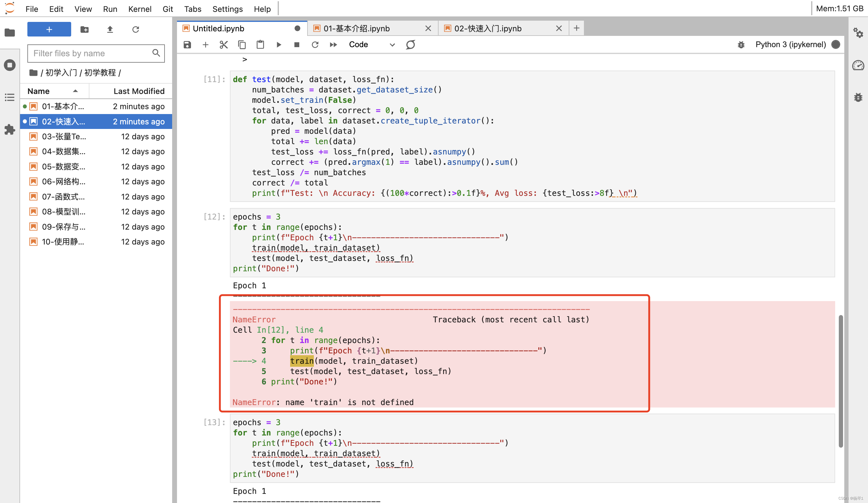Screen dimensions: 868x503
Task: Click the blue New Launcher button
Action: [49, 29]
